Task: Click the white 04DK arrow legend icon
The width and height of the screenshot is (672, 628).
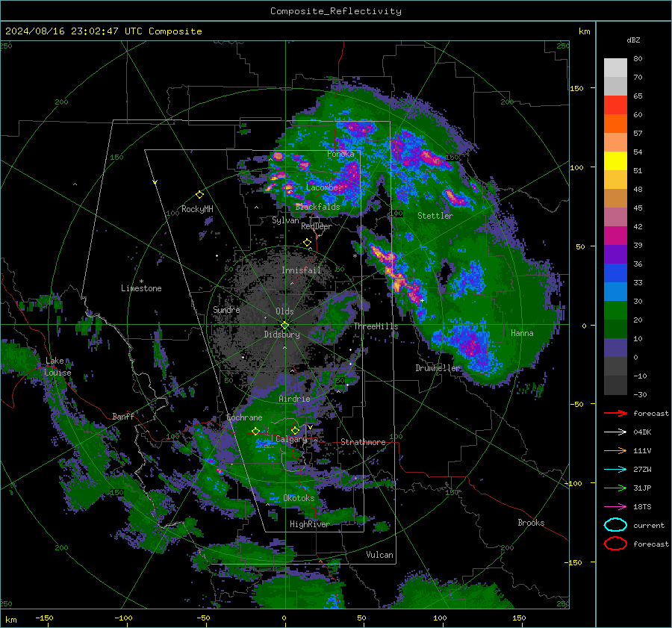Action: click(615, 432)
